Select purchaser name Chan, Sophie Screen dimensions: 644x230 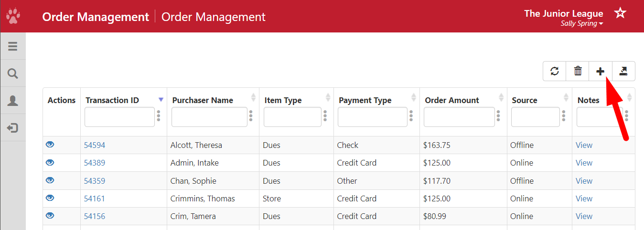[x=193, y=181]
